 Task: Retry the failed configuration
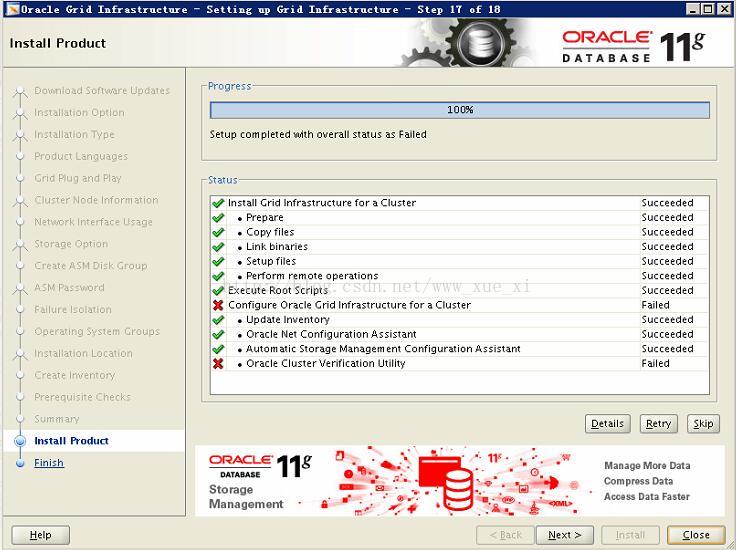coord(659,424)
